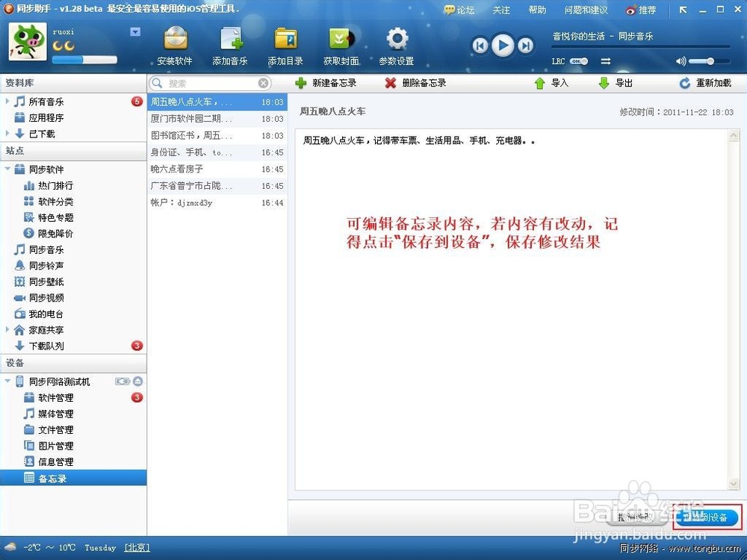Image resolution: width=747 pixels, height=560 pixels.
Task: Collapse the 同步软件 tree node
Action: (x=7, y=169)
